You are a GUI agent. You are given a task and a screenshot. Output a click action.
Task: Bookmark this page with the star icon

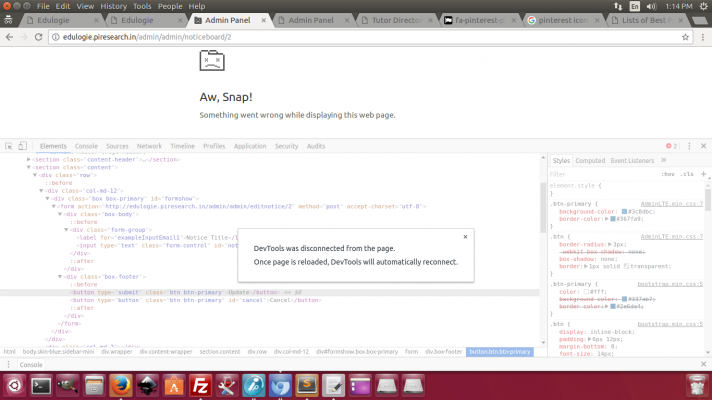(x=687, y=37)
